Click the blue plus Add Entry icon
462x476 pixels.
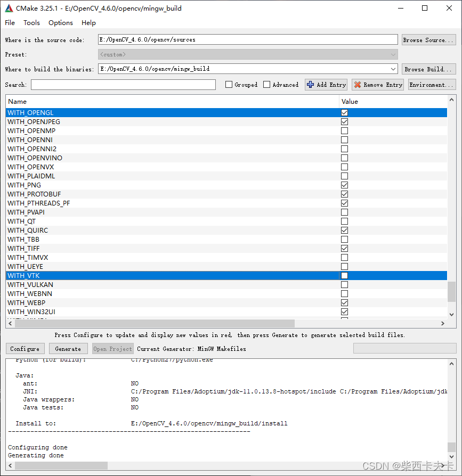[x=310, y=85]
